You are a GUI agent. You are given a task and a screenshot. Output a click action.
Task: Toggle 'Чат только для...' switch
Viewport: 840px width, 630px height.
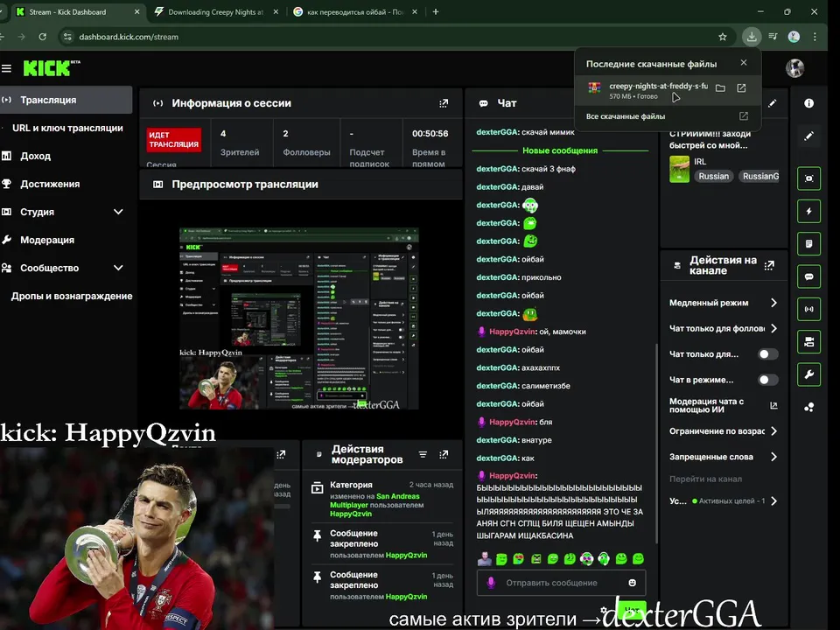tap(767, 354)
